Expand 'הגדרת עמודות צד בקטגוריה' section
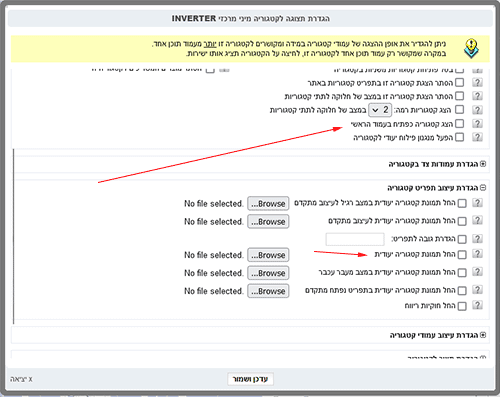500x397 pixels. click(x=483, y=164)
